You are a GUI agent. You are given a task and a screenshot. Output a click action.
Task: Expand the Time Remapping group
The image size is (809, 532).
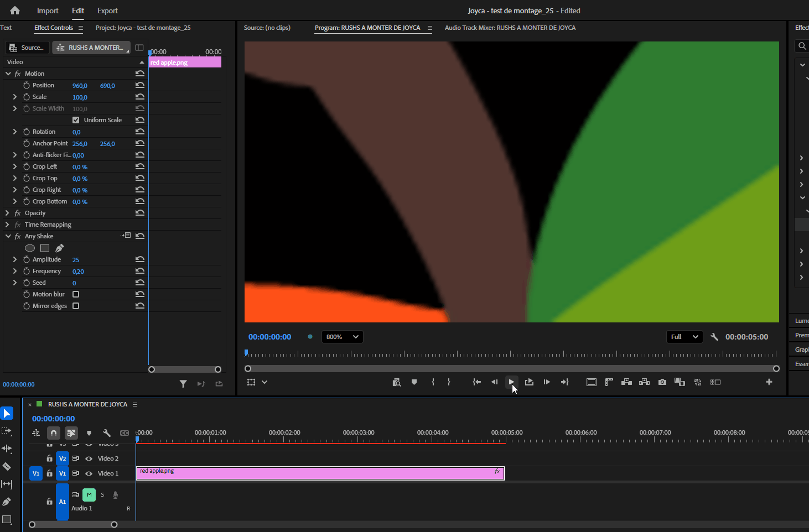pyautogui.click(x=7, y=225)
